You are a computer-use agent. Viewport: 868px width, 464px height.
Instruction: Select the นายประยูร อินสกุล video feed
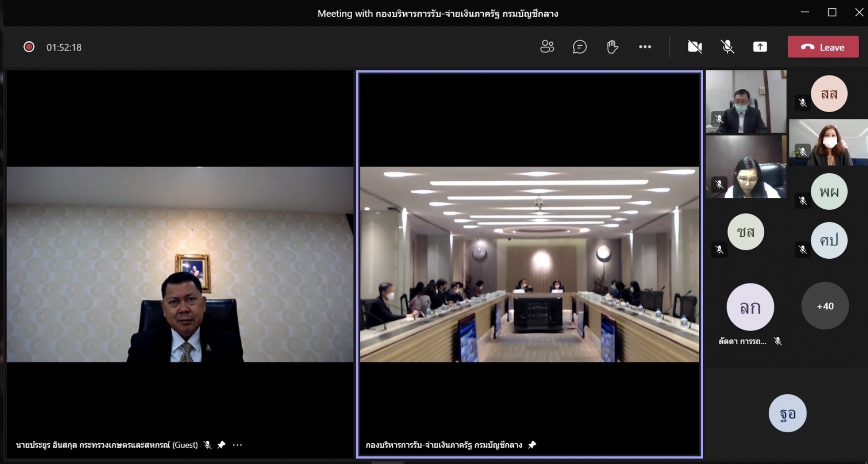point(180,264)
